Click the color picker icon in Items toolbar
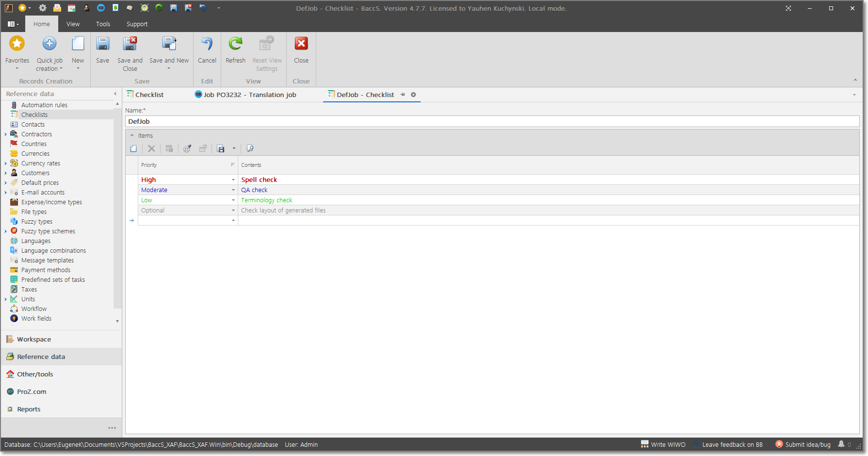Screen dimensions: 868x456 [x=187, y=148]
